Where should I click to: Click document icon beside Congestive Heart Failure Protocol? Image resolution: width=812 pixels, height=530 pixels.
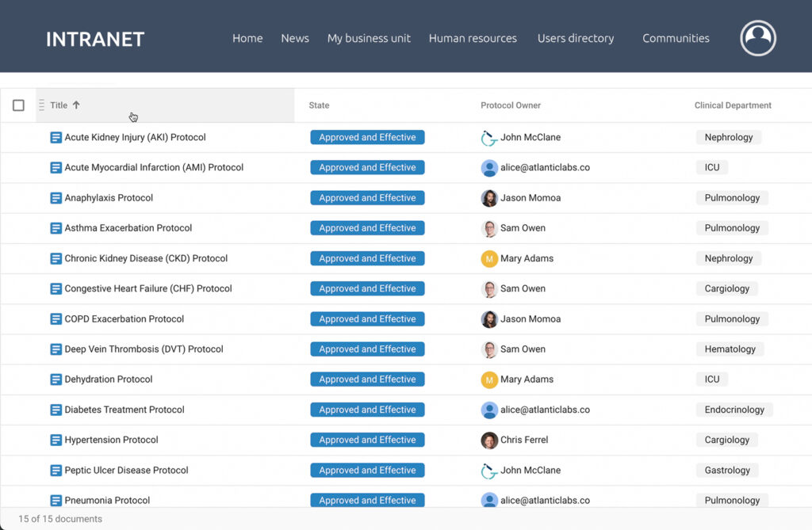pos(56,289)
